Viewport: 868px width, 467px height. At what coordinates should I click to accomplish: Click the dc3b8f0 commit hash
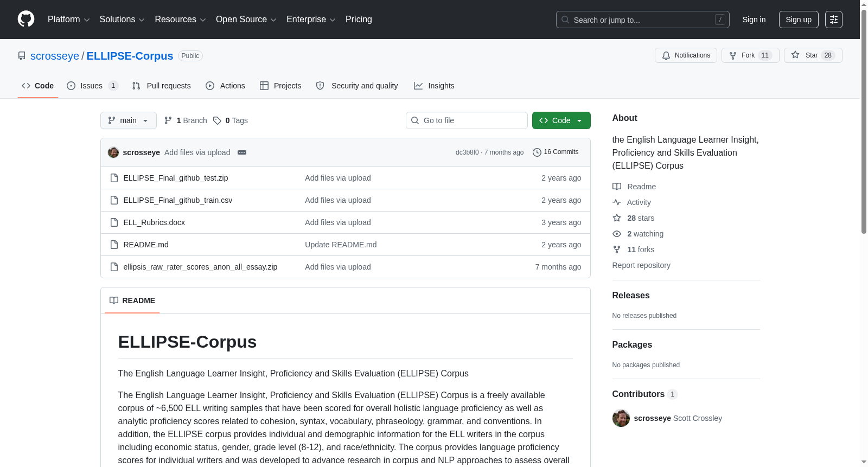467,152
